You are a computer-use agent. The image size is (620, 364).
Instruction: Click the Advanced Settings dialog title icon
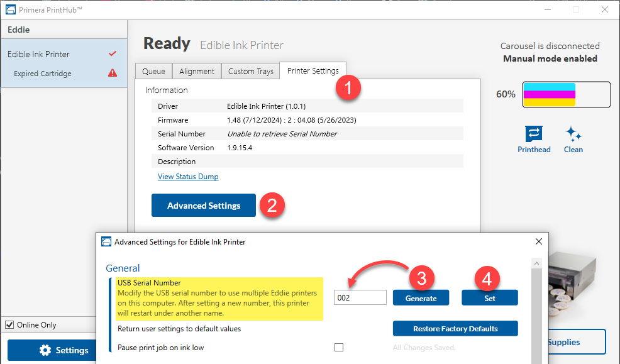tap(106, 241)
